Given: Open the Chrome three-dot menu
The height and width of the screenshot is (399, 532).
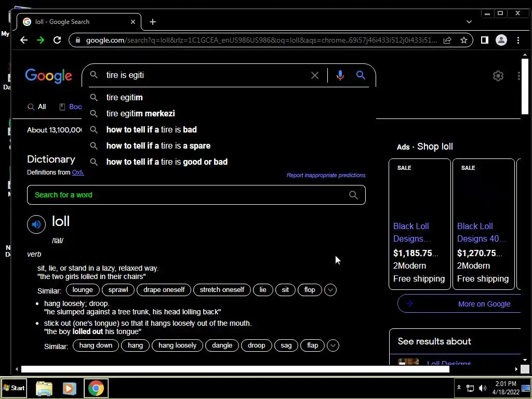Looking at the screenshot, I should click(518, 40).
